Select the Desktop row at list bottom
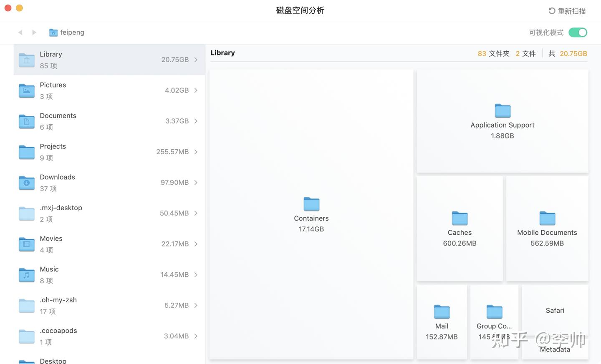Image resolution: width=601 pixels, height=364 pixels. coord(109,360)
